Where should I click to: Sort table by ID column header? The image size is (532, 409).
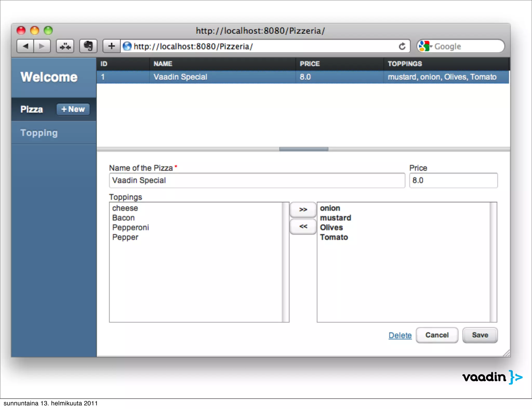point(123,64)
